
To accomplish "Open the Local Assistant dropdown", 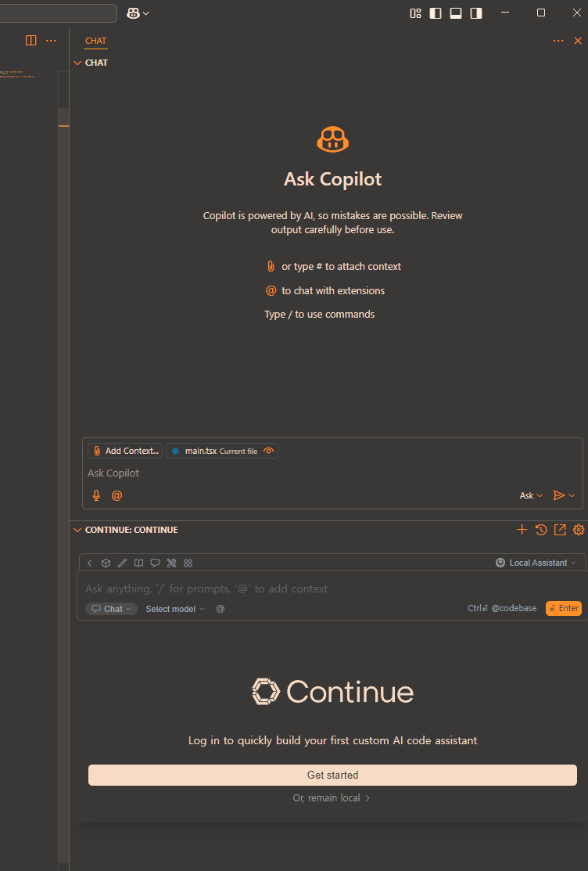I will (x=536, y=563).
